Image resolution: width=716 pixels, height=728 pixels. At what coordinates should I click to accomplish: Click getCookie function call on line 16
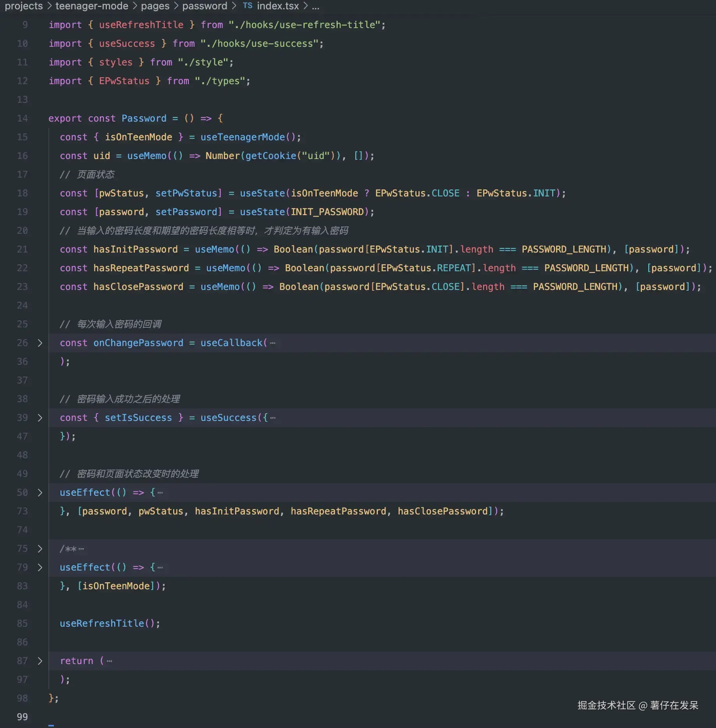click(x=271, y=156)
